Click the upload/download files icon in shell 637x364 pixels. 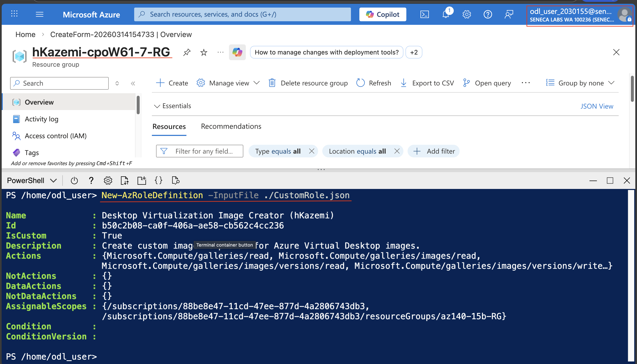click(x=125, y=181)
